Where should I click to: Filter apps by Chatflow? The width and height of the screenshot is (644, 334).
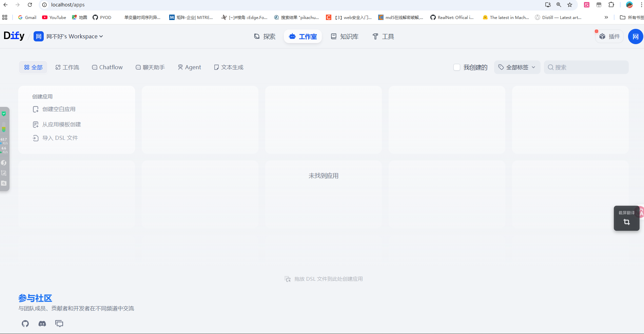(108, 67)
